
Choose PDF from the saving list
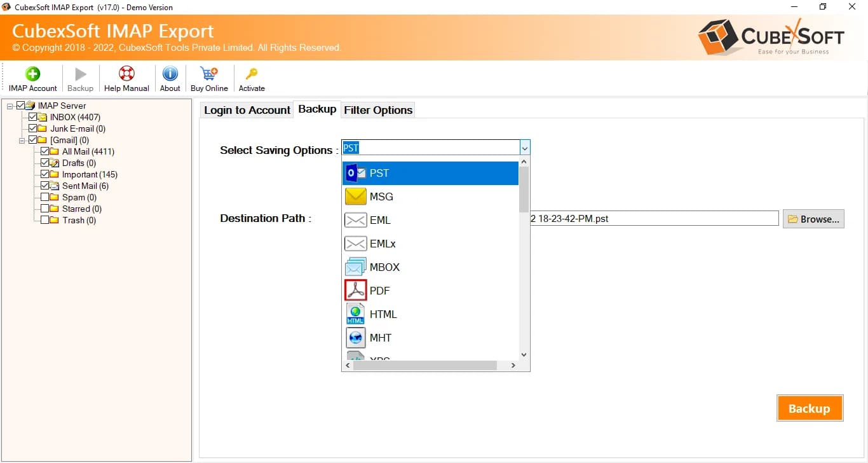pos(431,291)
